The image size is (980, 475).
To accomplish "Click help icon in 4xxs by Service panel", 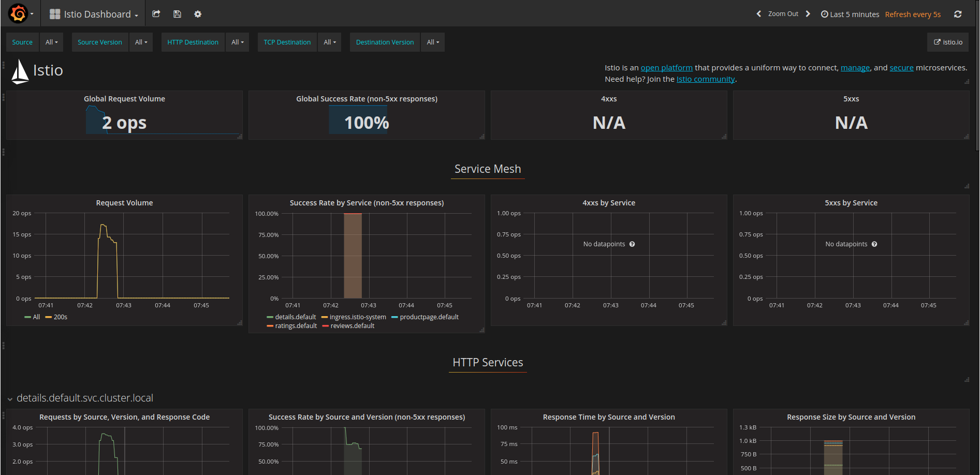I will (x=632, y=244).
